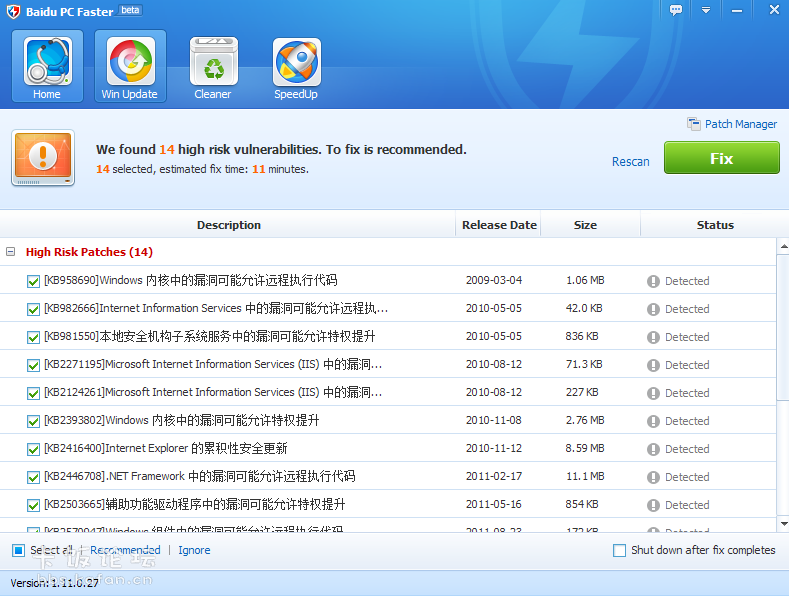Click the Patch Manager icon
This screenshot has height=596, width=789.
pyautogui.click(x=693, y=124)
